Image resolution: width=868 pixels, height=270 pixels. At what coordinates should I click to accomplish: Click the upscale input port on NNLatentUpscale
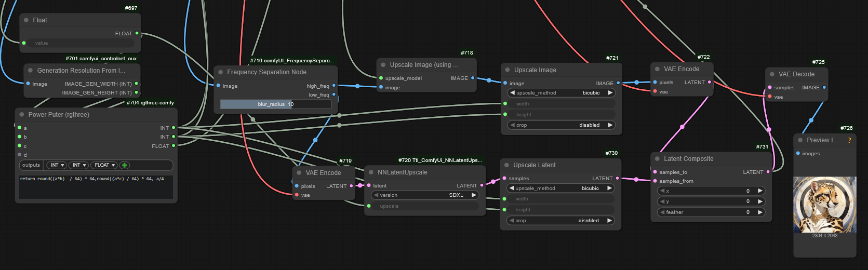click(369, 206)
